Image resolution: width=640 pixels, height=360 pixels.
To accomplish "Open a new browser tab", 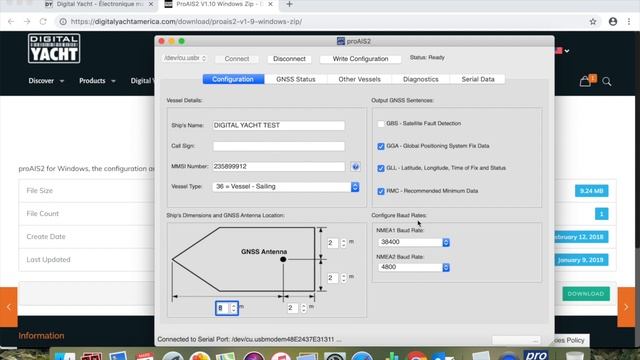I will 289,4.
